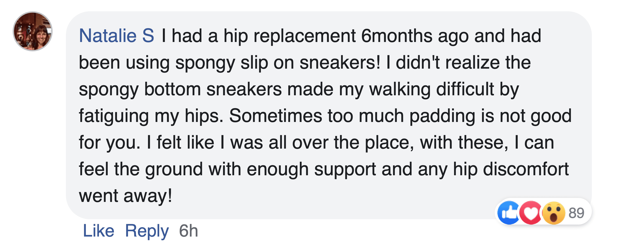644x251 pixels.
Task: Click the closing words "went away!"
Action: click(126, 196)
